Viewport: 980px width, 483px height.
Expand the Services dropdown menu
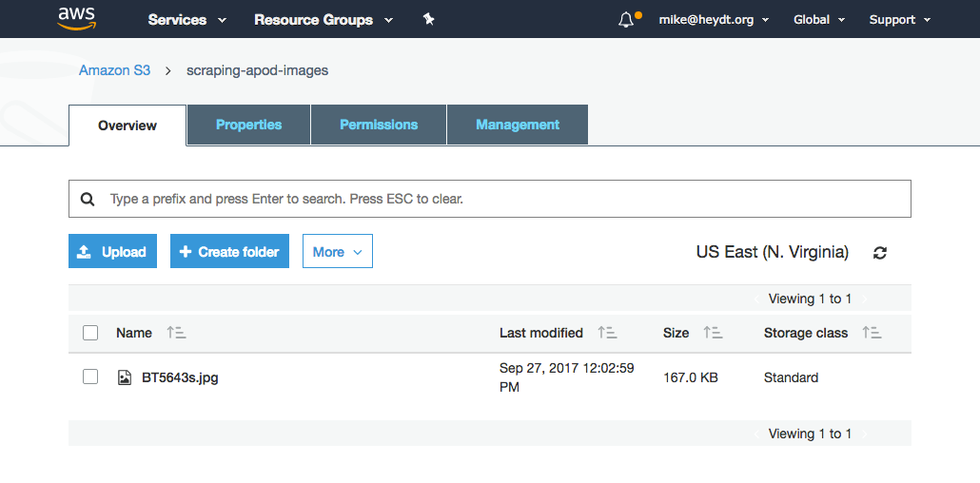[186, 20]
